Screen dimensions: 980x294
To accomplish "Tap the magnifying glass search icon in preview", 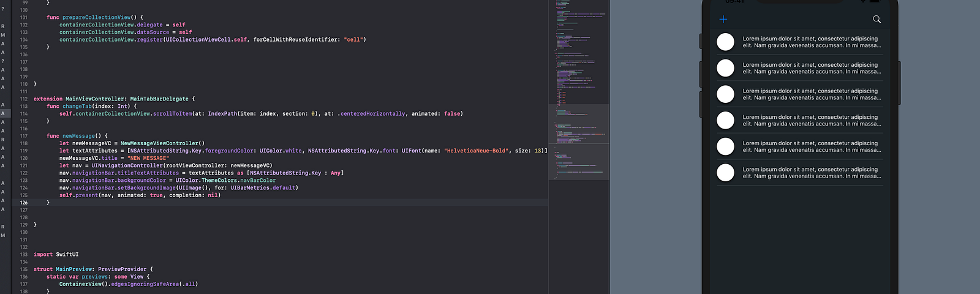I will (876, 19).
